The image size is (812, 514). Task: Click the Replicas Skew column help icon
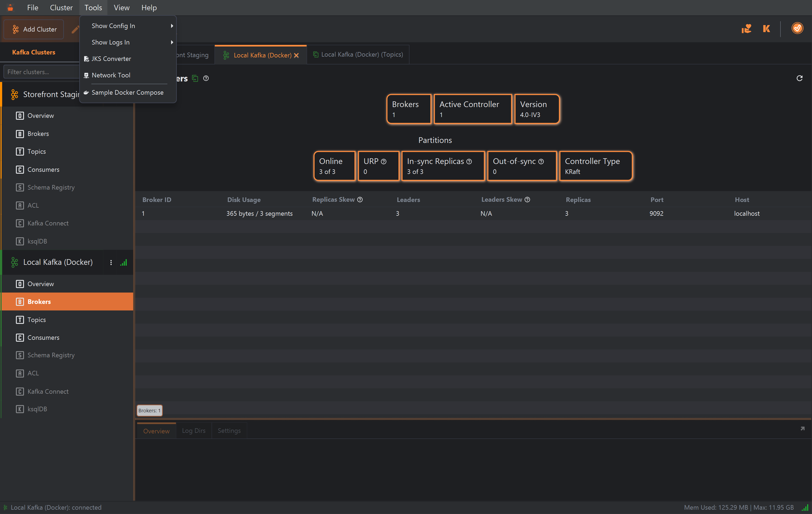click(x=360, y=200)
